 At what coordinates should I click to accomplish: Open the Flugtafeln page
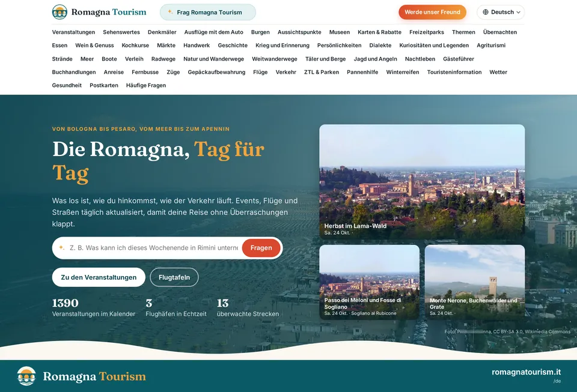(174, 277)
